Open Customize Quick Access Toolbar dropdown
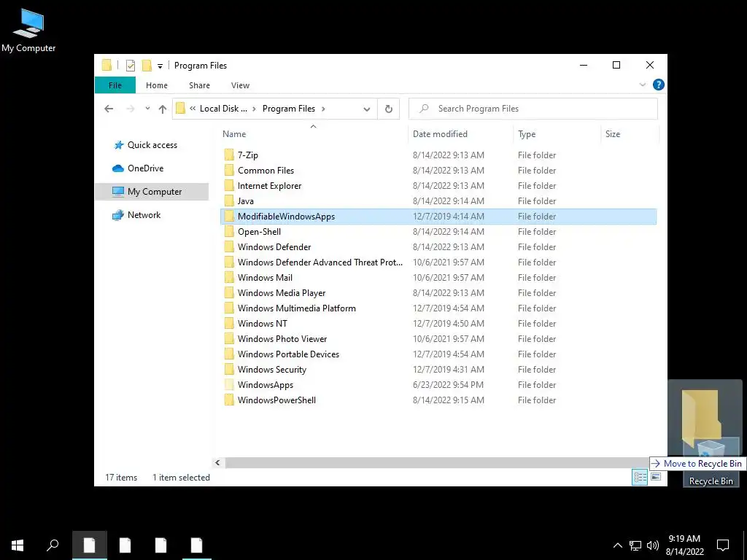 [x=160, y=66]
